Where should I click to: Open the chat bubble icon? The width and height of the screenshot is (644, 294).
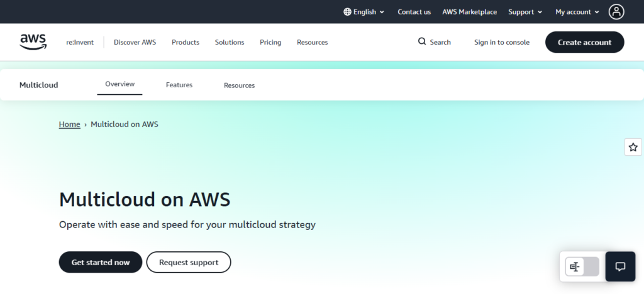pos(620,266)
